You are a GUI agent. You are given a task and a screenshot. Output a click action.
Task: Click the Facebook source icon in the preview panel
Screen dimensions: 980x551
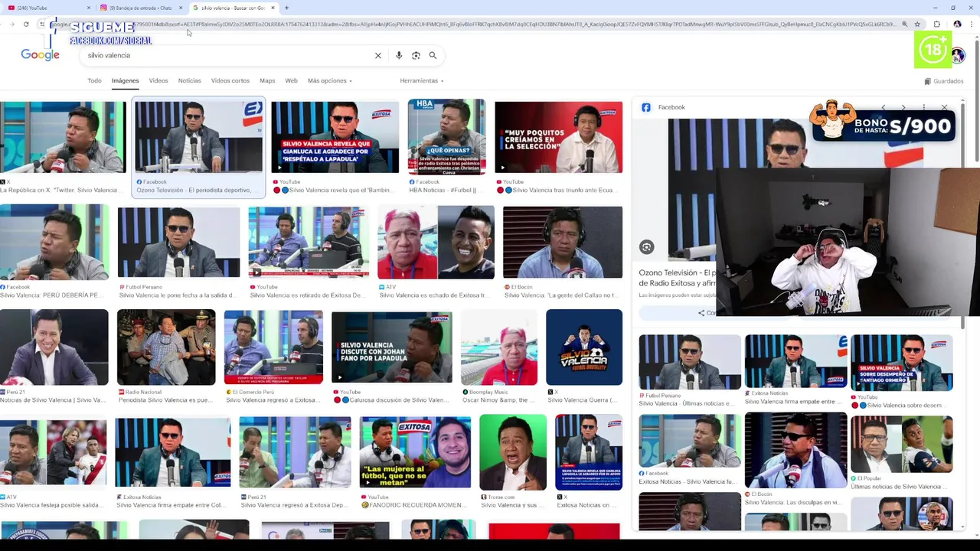pyautogui.click(x=646, y=107)
